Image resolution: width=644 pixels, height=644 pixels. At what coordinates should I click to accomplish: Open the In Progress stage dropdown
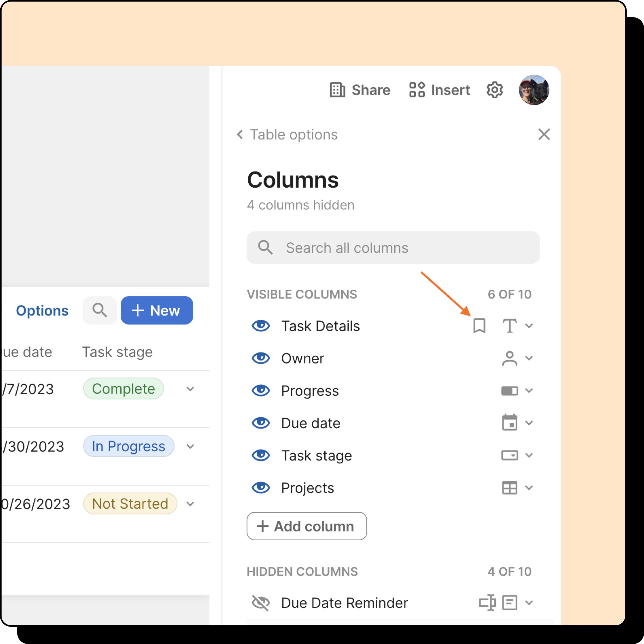(x=190, y=446)
